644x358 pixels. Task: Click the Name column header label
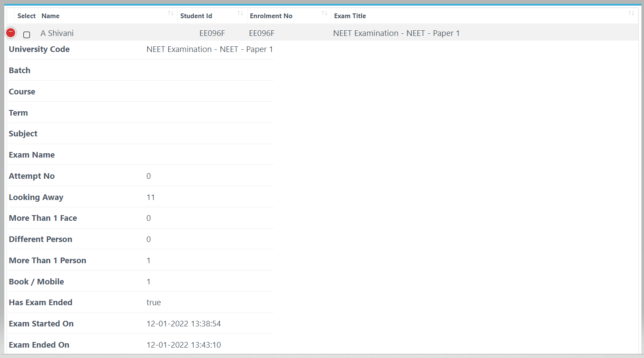coord(50,16)
